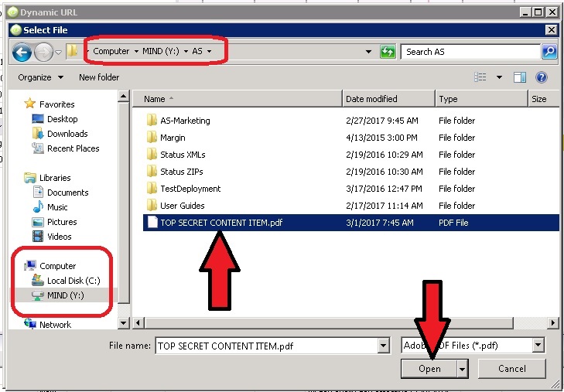The width and height of the screenshot is (564, 392).
Task: Select Downloads in the navigation pane
Action: coord(60,134)
